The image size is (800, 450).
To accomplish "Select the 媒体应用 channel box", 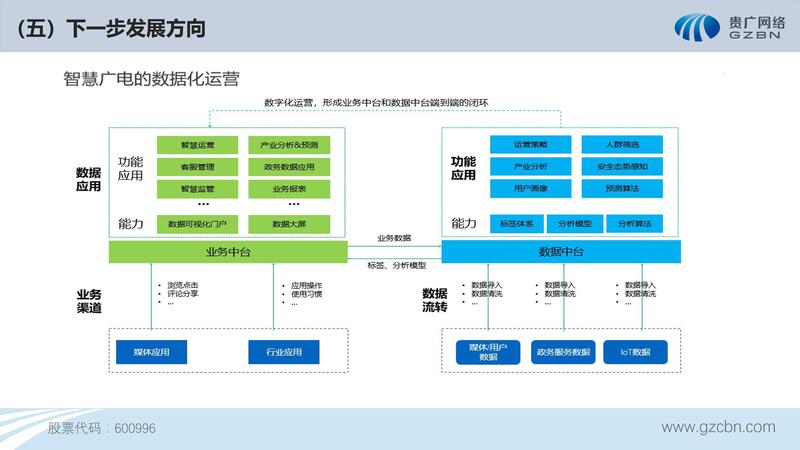I will tap(152, 352).
